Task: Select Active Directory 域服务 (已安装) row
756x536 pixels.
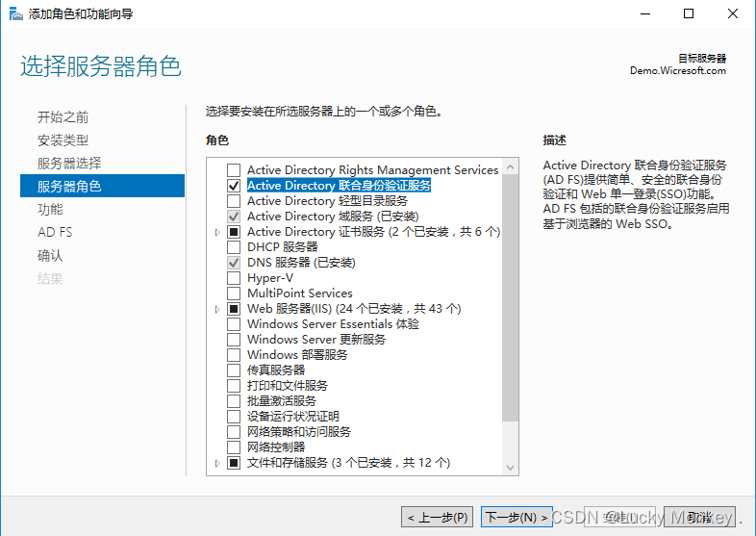Action: pos(333,217)
